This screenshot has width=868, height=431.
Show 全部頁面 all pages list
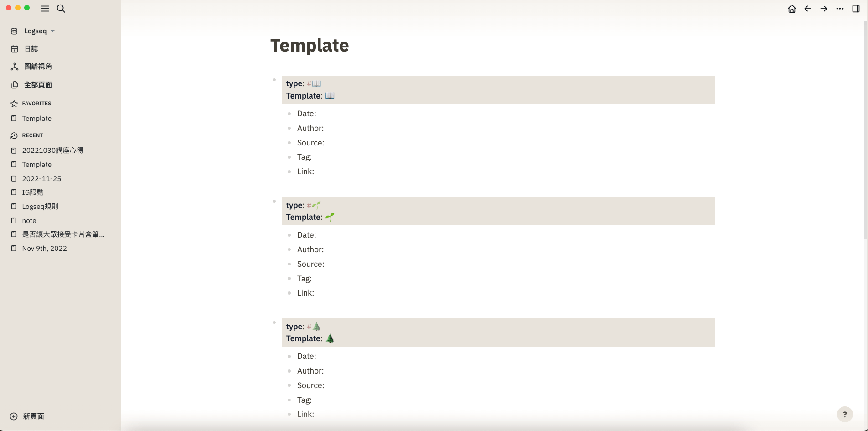pyautogui.click(x=38, y=85)
